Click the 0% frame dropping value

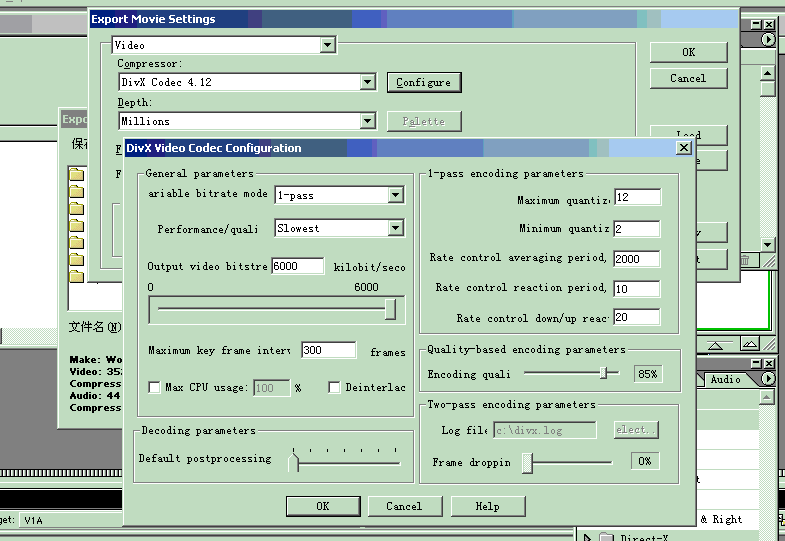pos(645,461)
